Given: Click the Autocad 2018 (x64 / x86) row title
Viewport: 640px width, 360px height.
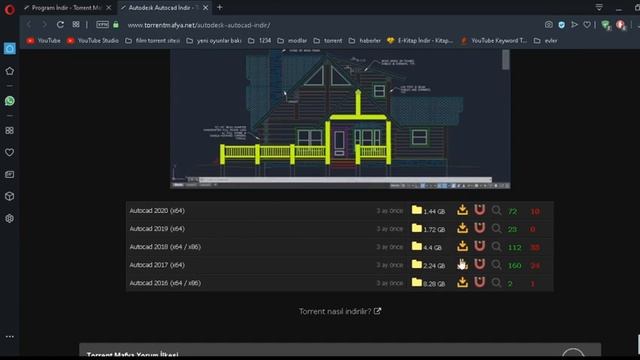Looking at the screenshot, I should tap(165, 247).
